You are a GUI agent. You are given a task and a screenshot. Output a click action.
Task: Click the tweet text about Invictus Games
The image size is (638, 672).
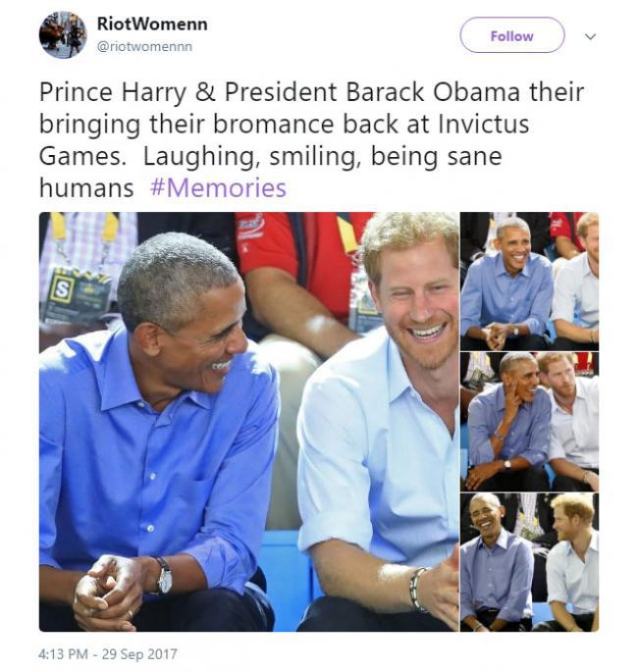[312, 139]
